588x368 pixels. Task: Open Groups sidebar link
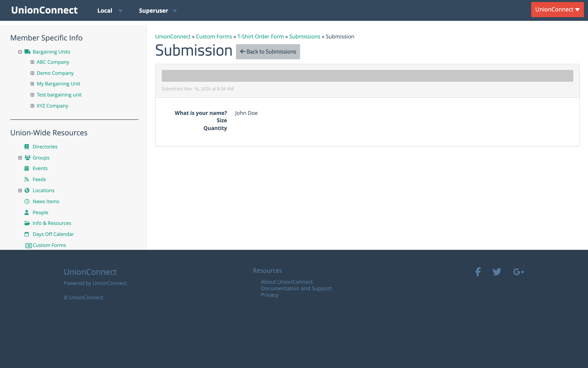coord(41,158)
